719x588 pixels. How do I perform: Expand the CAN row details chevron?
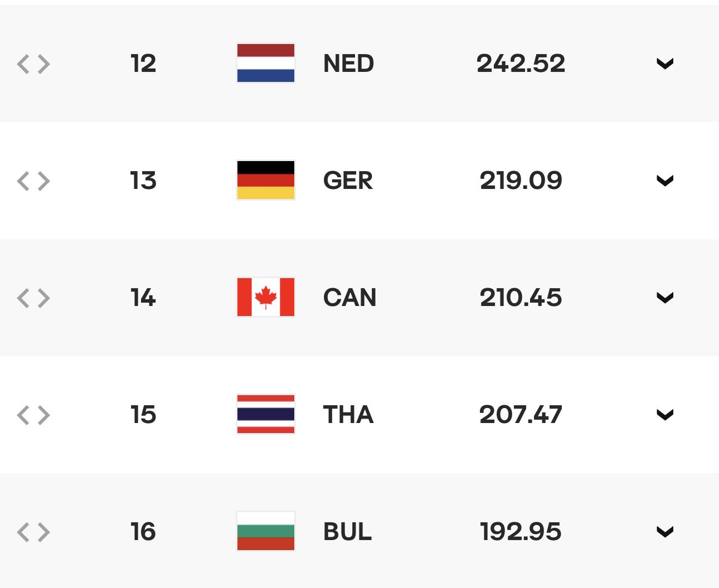pyautogui.click(x=665, y=298)
